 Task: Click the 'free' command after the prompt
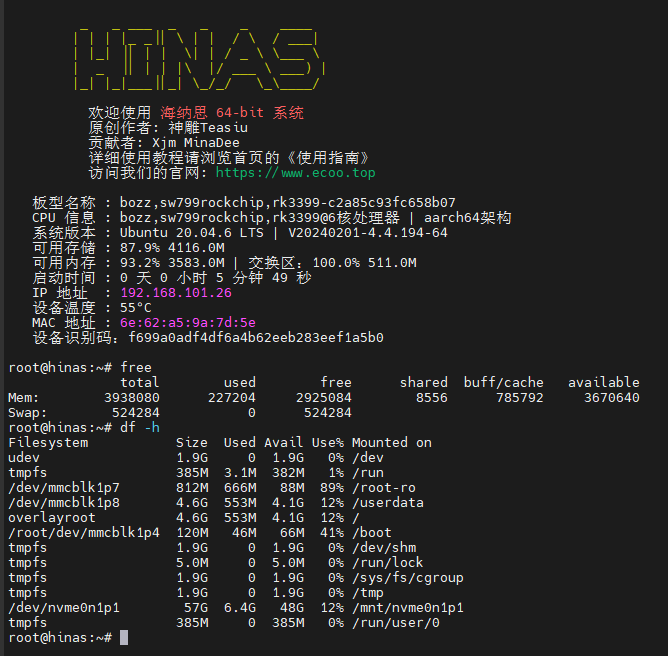[x=136, y=367]
